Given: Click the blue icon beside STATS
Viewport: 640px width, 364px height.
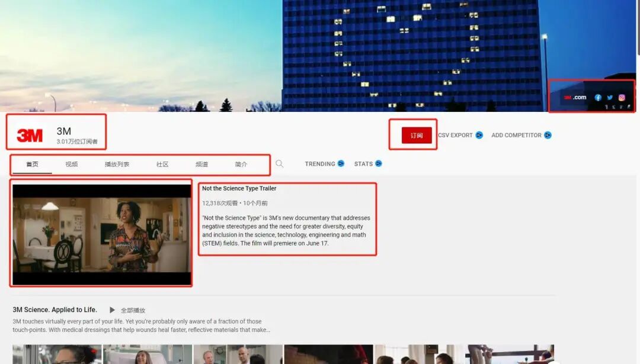Looking at the screenshot, I should click(x=378, y=163).
